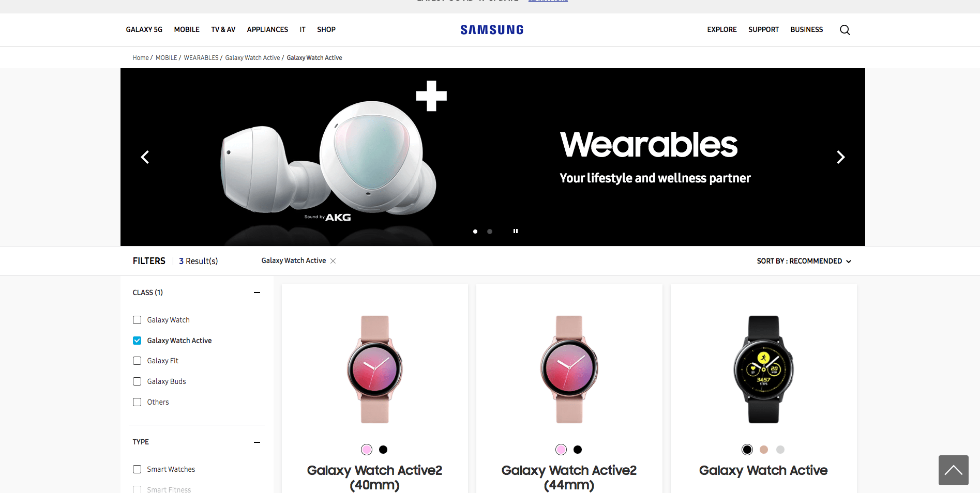
Task: Click the Samsung logo
Action: coord(492,30)
